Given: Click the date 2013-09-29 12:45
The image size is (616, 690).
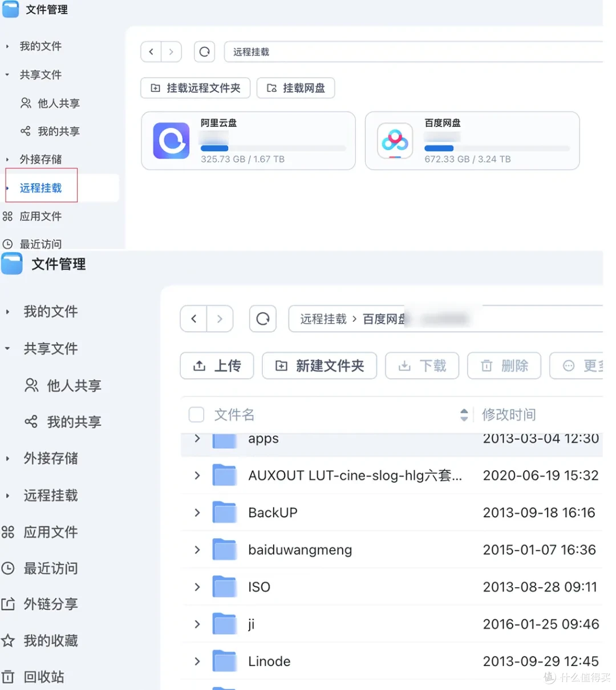Looking at the screenshot, I should [541, 661].
